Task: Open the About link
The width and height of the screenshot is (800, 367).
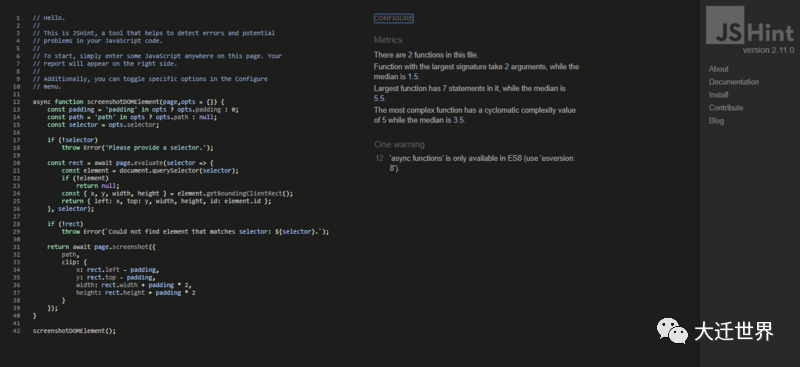Action: point(718,69)
